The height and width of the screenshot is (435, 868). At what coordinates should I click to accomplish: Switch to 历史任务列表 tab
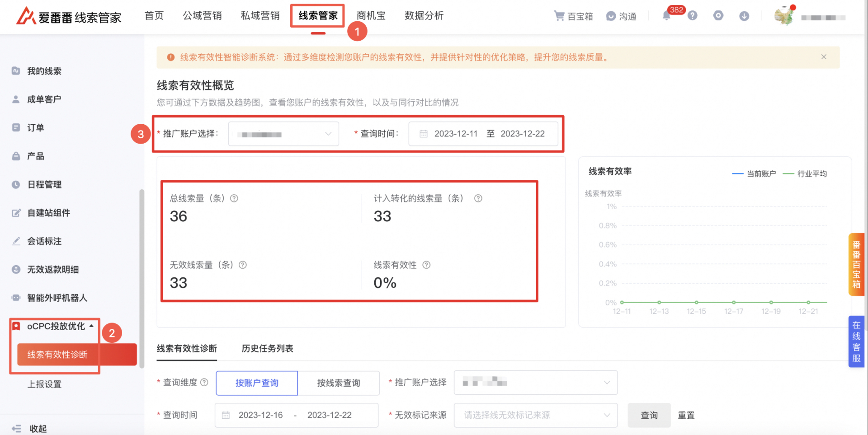267,348
